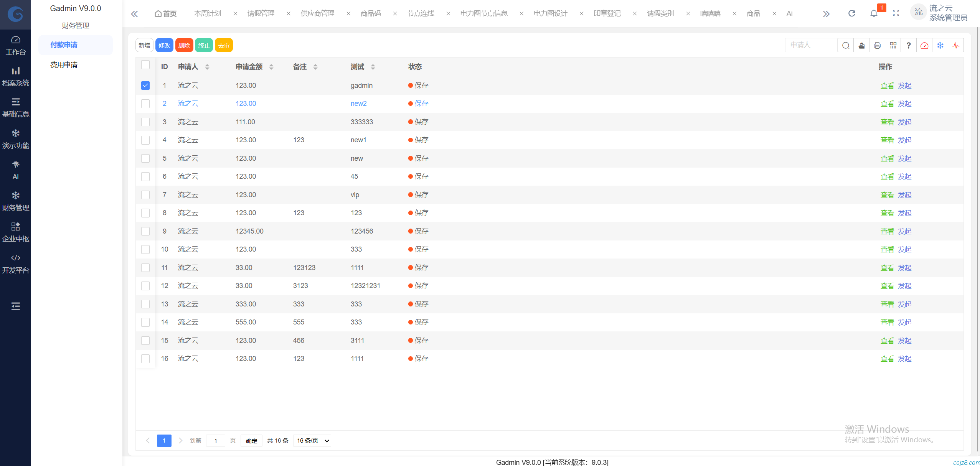The height and width of the screenshot is (466, 980).
Task: Tick the checkbox for row 9
Action: point(145,231)
